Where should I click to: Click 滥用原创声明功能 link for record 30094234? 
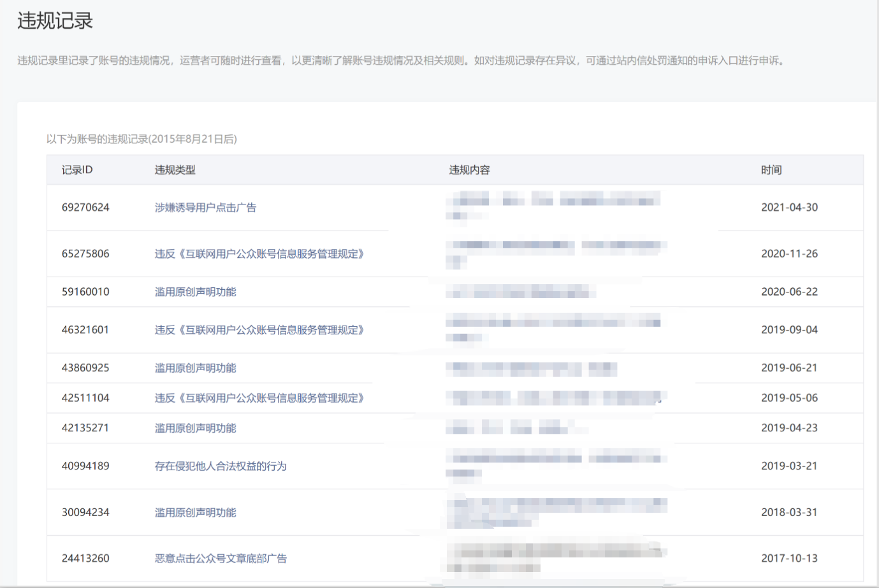point(195,513)
